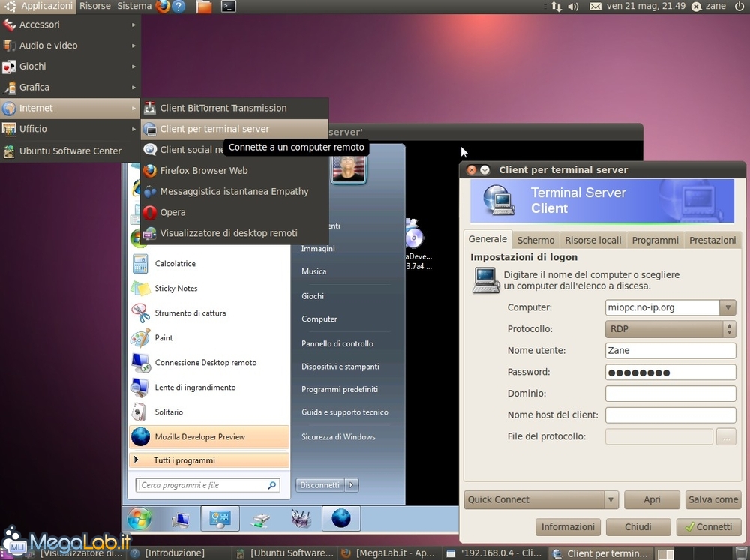Click the user account picture in start menu

point(348,169)
